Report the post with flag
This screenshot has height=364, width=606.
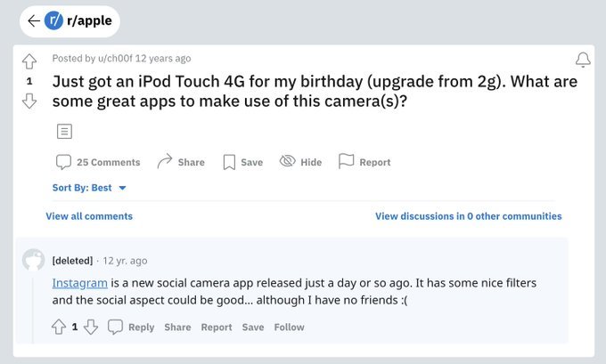coord(364,162)
